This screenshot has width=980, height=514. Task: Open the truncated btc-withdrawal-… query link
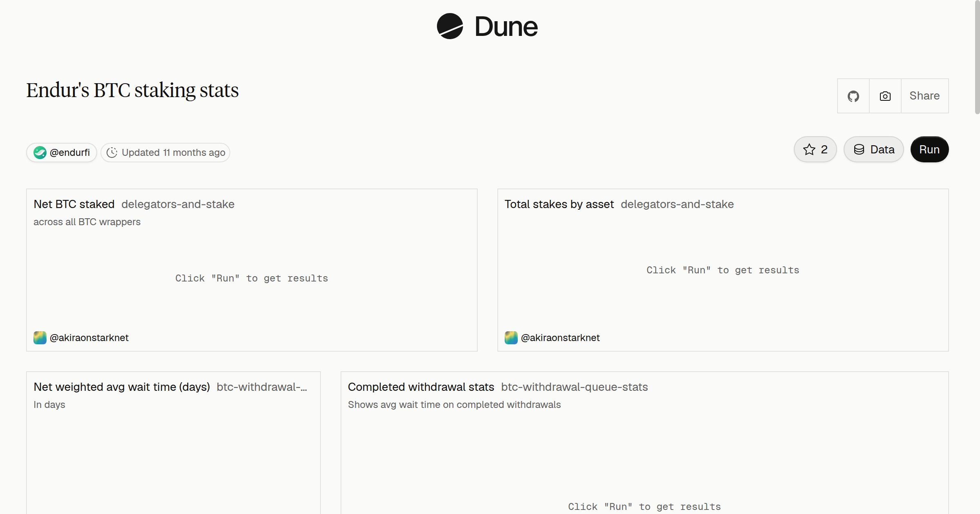pos(262,387)
